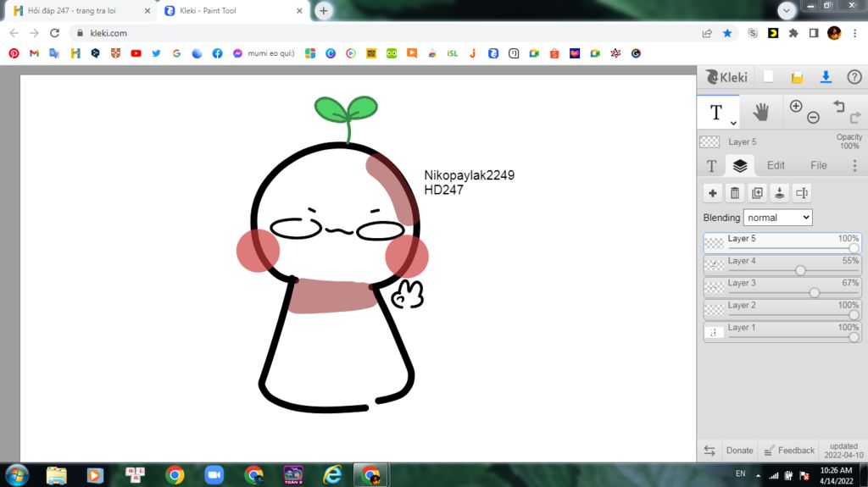This screenshot has height=487, width=868.
Task: Zoom out of the canvas
Action: pyautogui.click(x=813, y=117)
